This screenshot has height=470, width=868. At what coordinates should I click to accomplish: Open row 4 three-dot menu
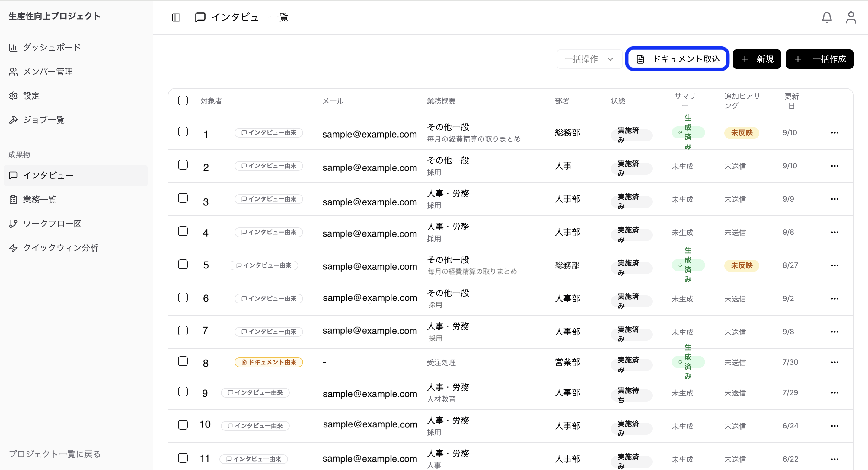[x=834, y=232]
